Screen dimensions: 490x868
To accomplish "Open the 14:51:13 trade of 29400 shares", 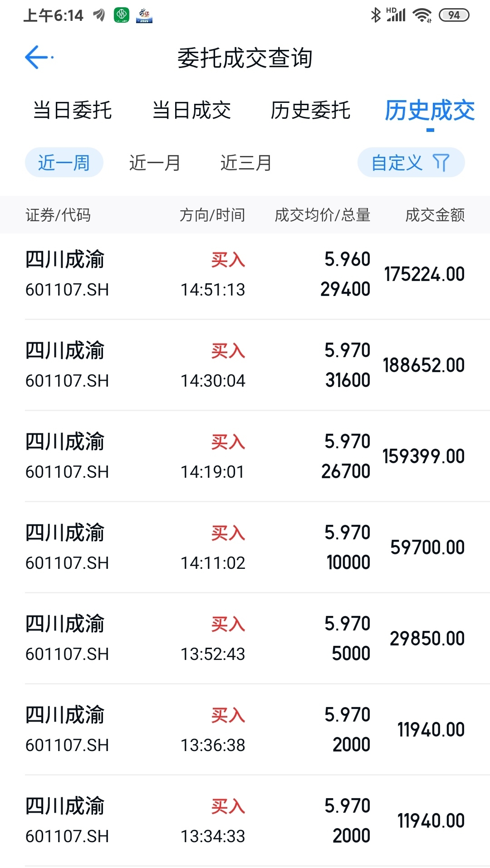I will pyautogui.click(x=245, y=274).
